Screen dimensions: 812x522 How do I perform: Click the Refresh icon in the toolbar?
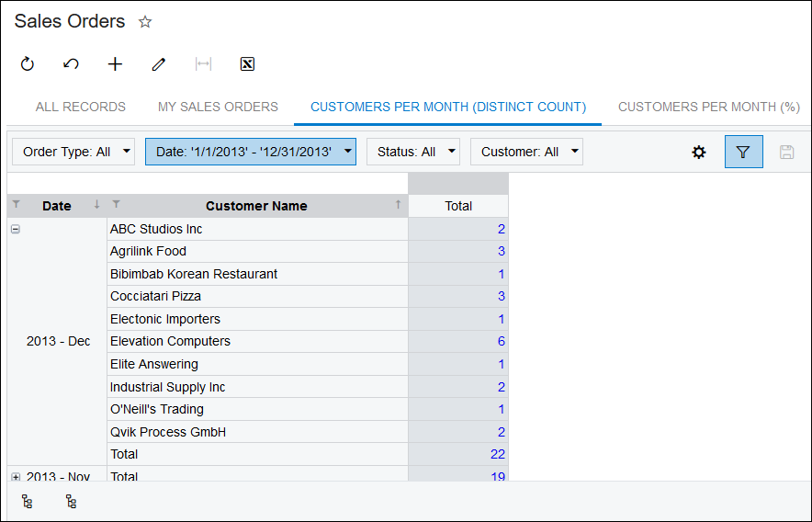click(28, 64)
